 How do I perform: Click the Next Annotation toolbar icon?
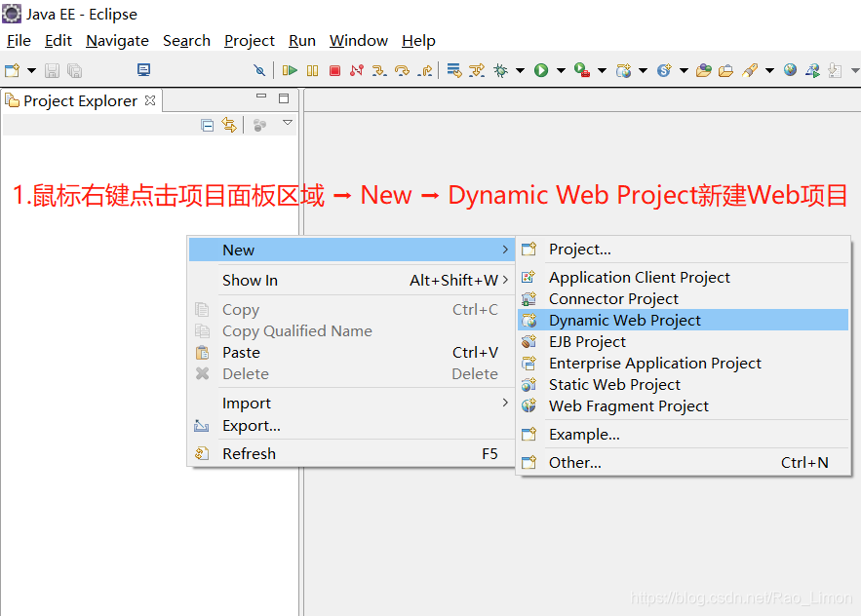click(835, 70)
